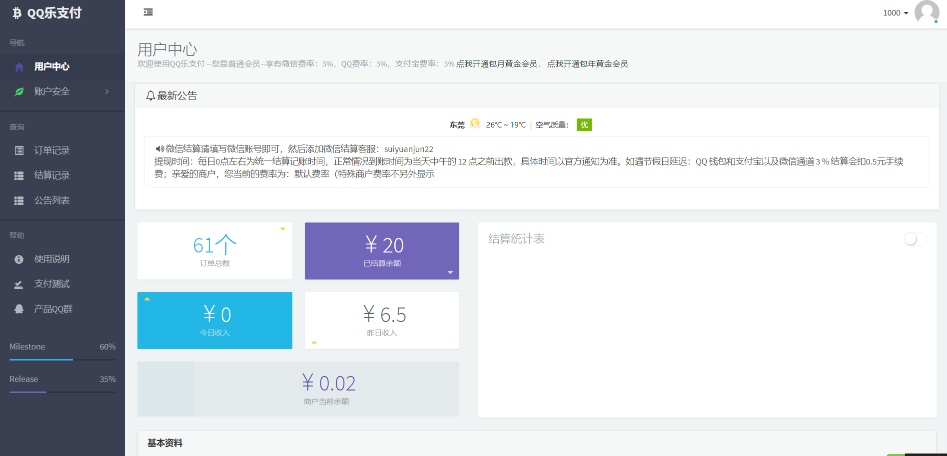
Task: Toggle the 结算统计表 switch
Action: [914, 239]
